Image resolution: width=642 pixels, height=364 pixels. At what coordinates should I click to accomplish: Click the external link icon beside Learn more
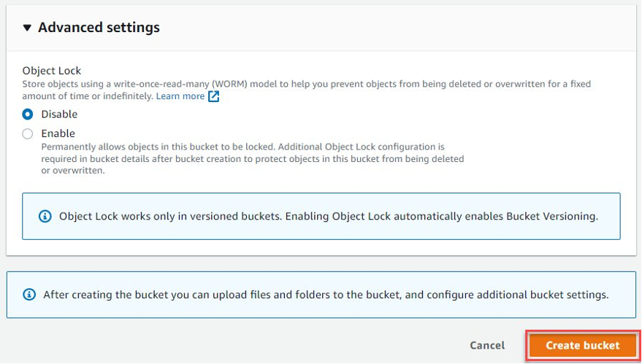click(213, 96)
